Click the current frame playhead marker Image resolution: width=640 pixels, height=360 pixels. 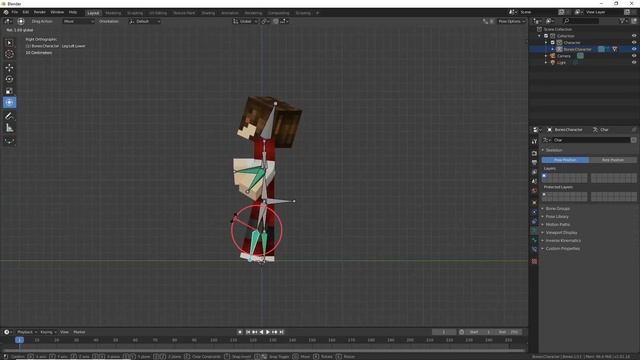19,340
